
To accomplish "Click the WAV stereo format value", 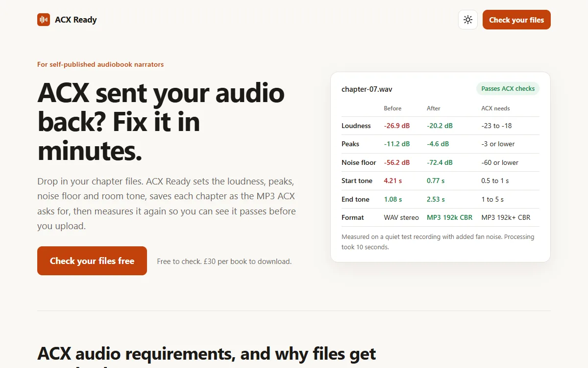I will 401,217.
